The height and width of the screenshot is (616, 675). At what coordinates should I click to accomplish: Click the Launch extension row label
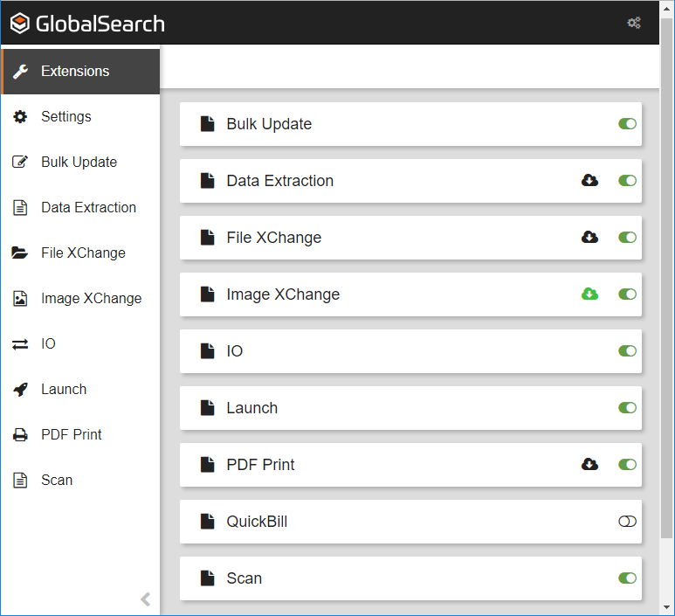click(251, 408)
